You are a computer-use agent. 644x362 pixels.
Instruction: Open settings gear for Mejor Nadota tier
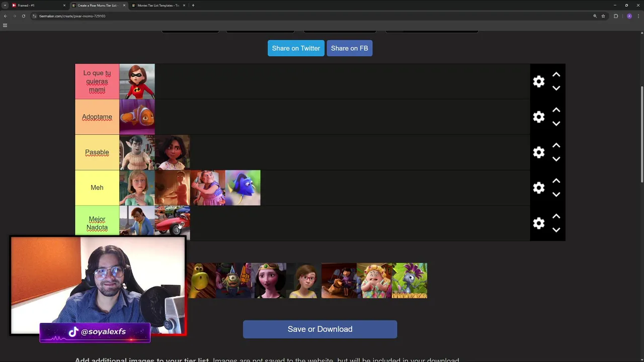[539, 223]
